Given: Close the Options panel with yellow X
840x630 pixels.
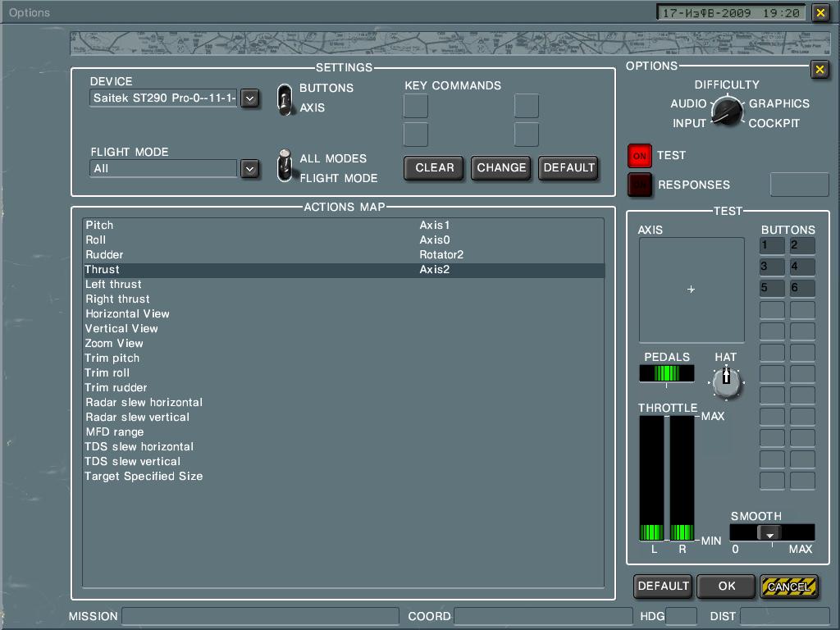Looking at the screenshot, I should (819, 70).
